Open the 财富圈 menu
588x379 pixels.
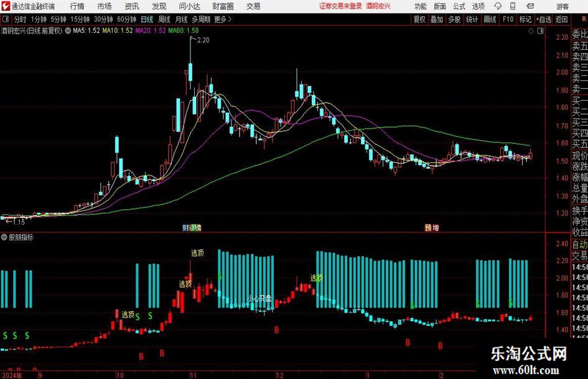click(x=223, y=6)
